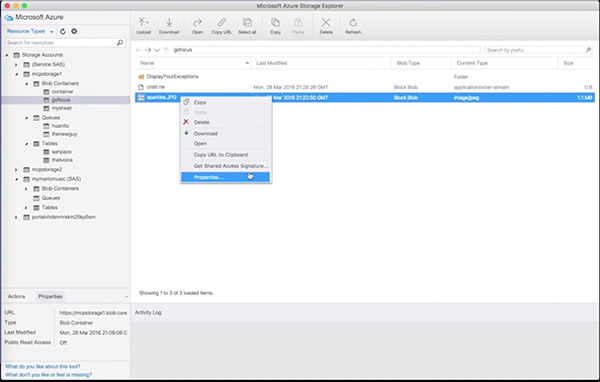600x382 pixels.
Task: Open 'What do you like about this tool?' link
Action: (x=43, y=366)
